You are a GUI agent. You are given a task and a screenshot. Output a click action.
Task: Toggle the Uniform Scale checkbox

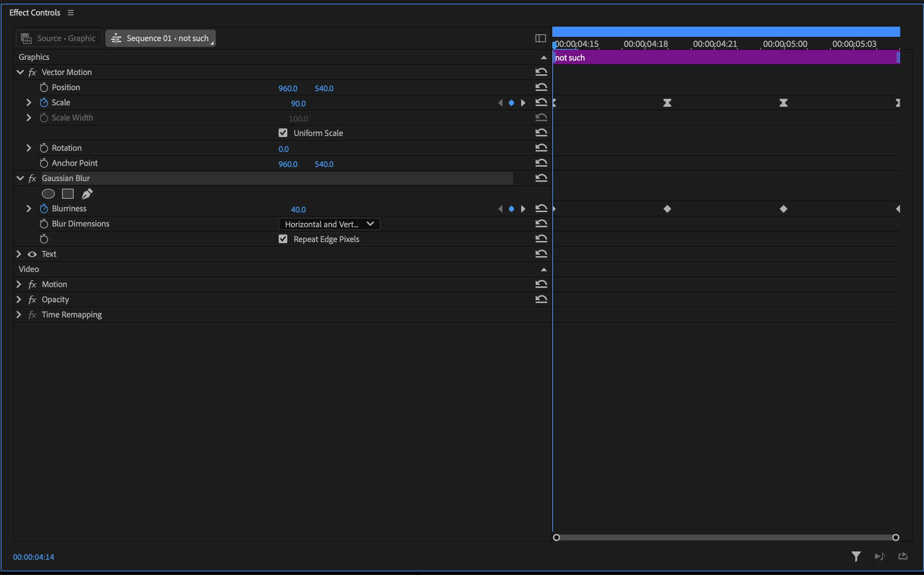point(283,133)
